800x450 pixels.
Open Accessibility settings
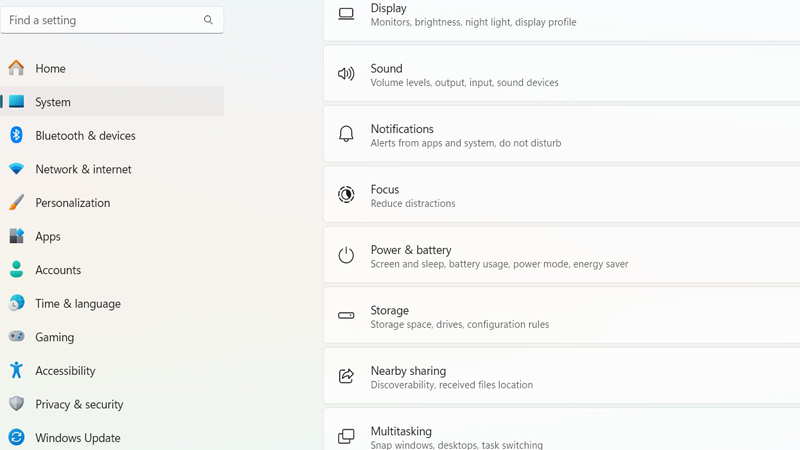tap(112, 371)
